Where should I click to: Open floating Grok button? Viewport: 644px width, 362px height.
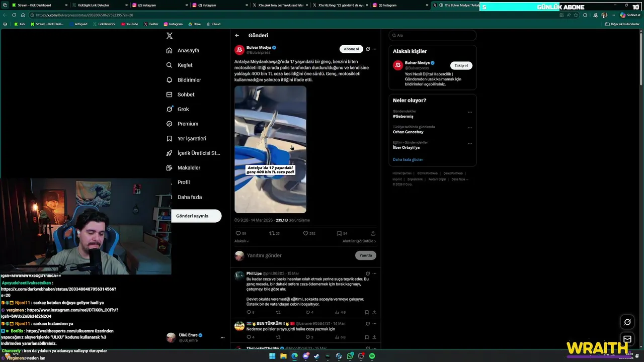click(627, 322)
